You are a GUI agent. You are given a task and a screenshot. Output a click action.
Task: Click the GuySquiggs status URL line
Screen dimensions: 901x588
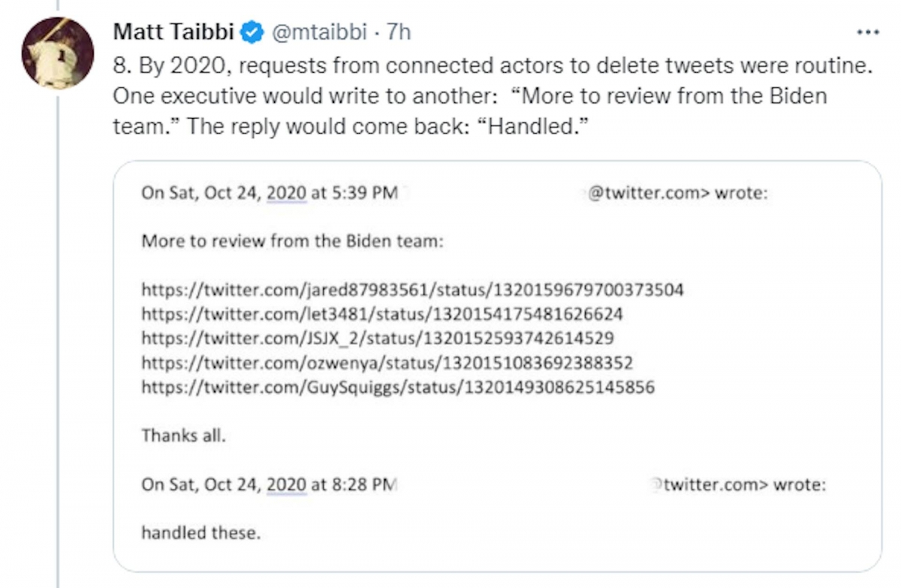[397, 387]
